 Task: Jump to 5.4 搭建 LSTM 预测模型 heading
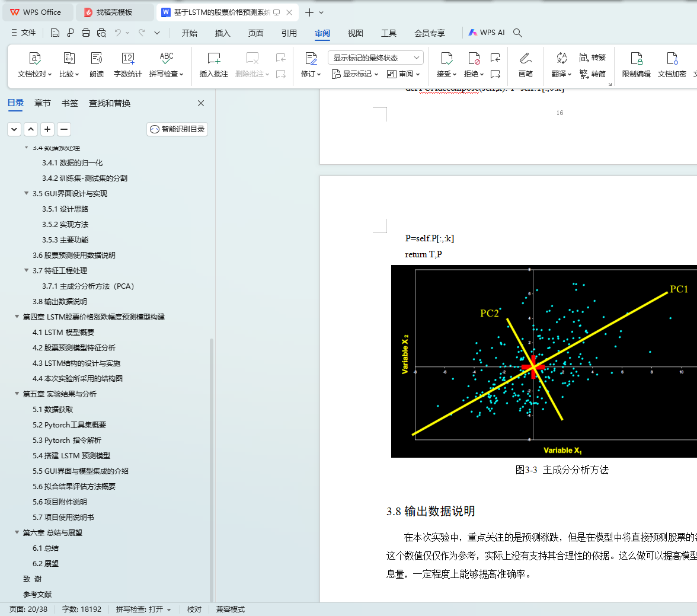[71, 455]
